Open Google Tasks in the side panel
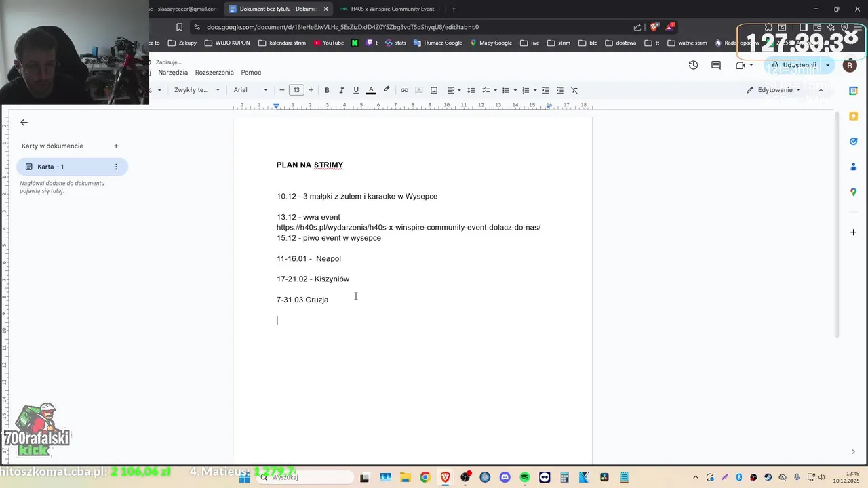Screen dimensions: 868x488 [854, 142]
